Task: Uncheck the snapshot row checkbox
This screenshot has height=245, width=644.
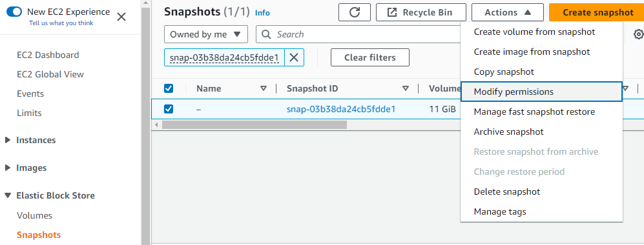Action: coord(169,109)
